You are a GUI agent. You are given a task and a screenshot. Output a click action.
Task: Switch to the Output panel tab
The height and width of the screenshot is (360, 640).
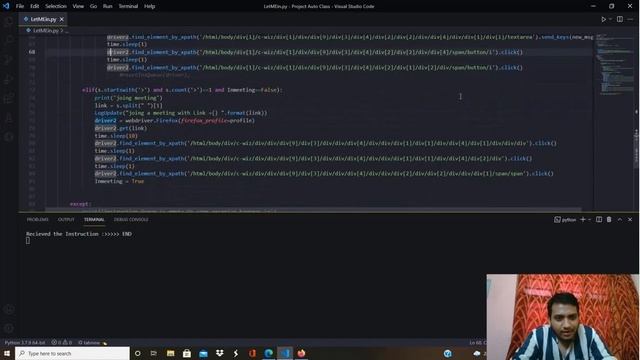point(66,220)
